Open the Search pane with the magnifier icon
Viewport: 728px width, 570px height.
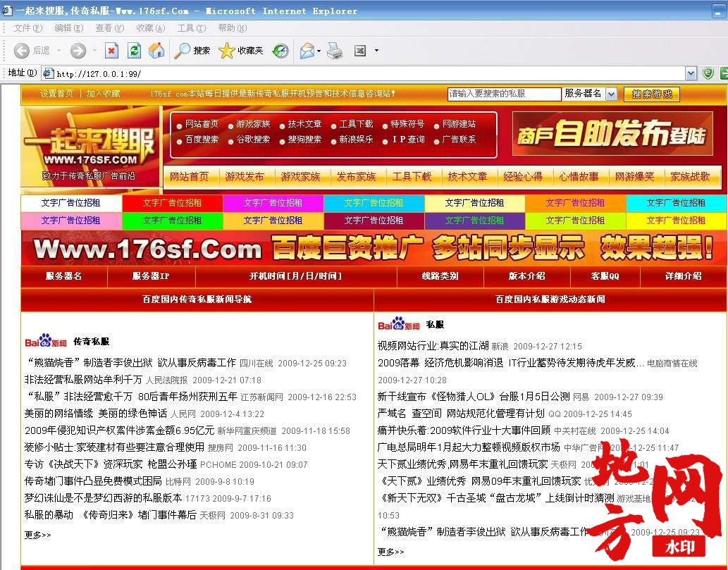point(192,51)
